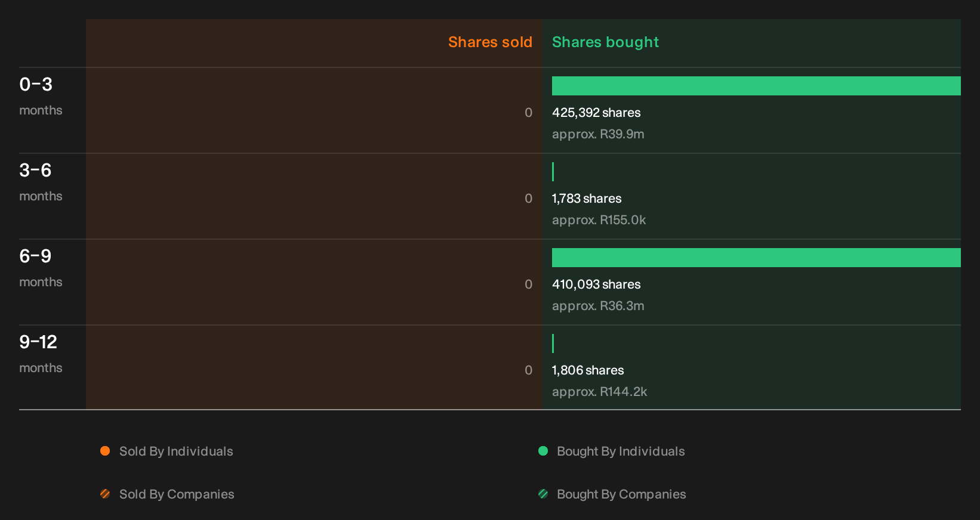Click the 6-9 months row label
This screenshot has height=520, width=980.
[x=41, y=268]
